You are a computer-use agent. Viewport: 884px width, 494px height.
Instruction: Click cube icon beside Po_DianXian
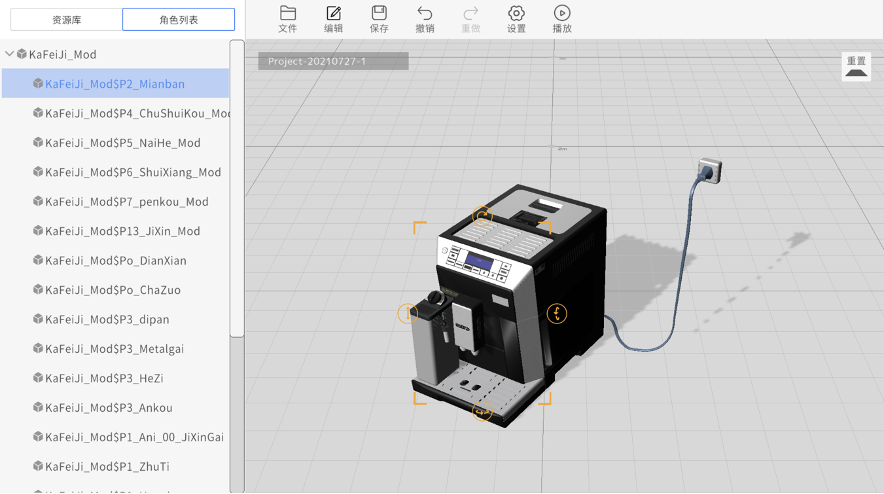click(38, 260)
